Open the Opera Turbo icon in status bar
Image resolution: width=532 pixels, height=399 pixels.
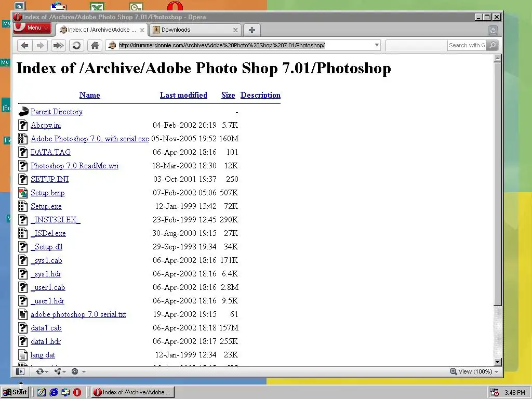point(75,371)
